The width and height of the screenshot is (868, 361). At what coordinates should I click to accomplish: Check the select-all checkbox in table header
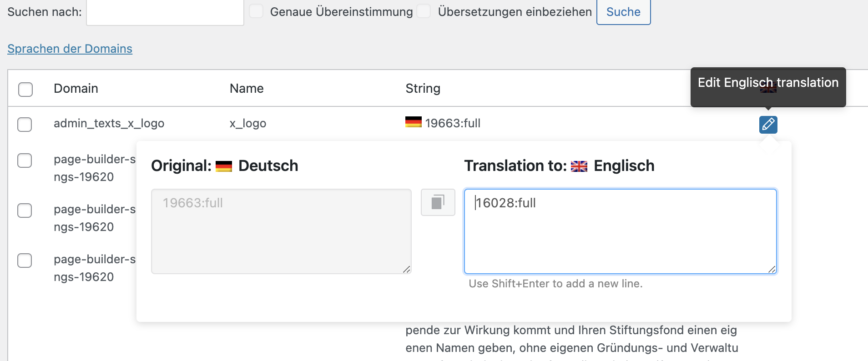click(25, 89)
